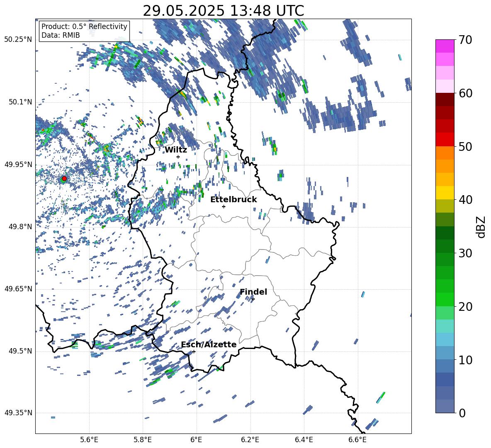491x448 pixels.
Task: Click the red radar site marker
Action: point(64,178)
